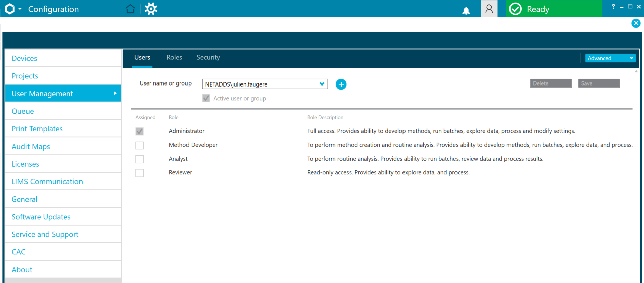Go to the Home screen icon
Viewport: 644px width, 283px height.
[130, 9]
